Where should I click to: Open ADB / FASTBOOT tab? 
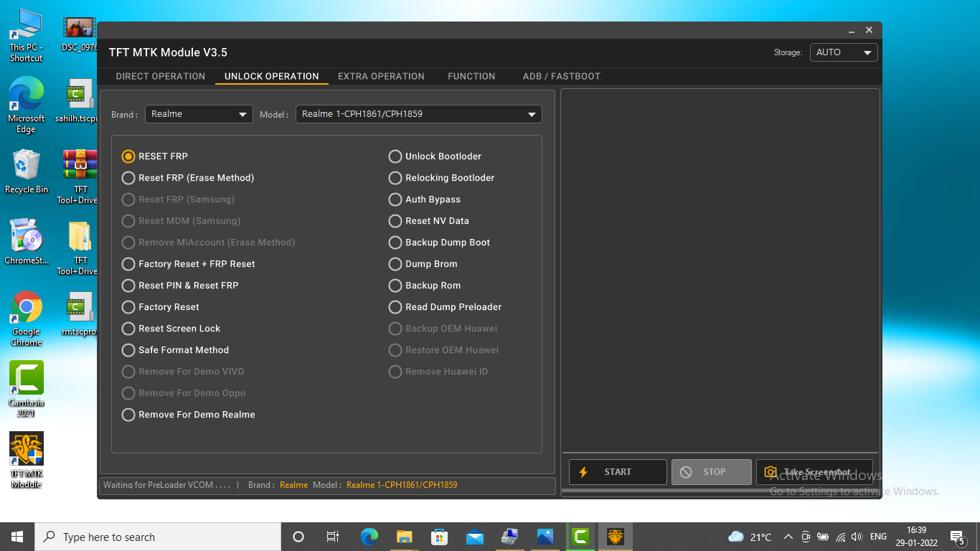(x=562, y=76)
